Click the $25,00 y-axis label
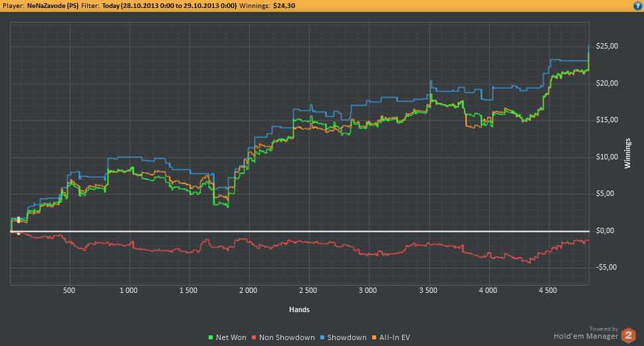This screenshot has width=644, height=346. (x=607, y=46)
